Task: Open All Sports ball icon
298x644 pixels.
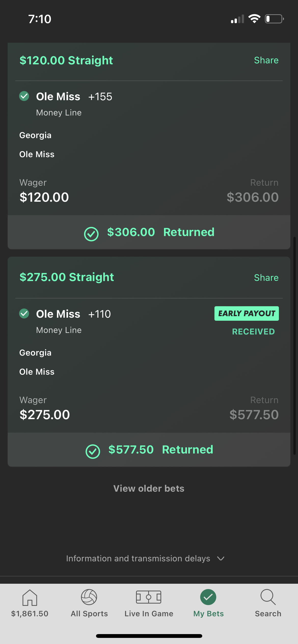Action: point(89,597)
